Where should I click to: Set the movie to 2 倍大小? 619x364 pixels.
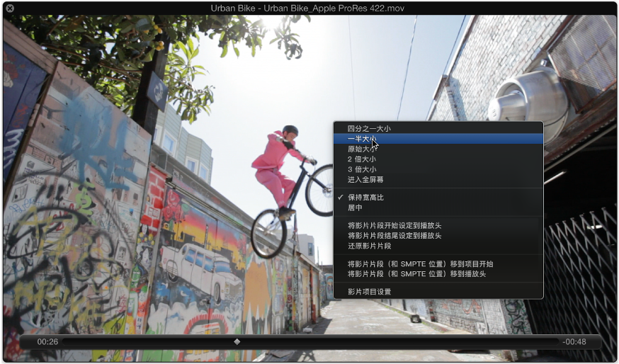coord(438,159)
